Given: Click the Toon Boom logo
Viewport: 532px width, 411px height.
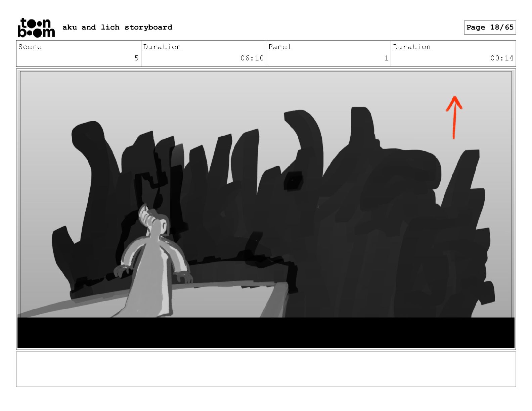Looking at the screenshot, I should point(36,28).
